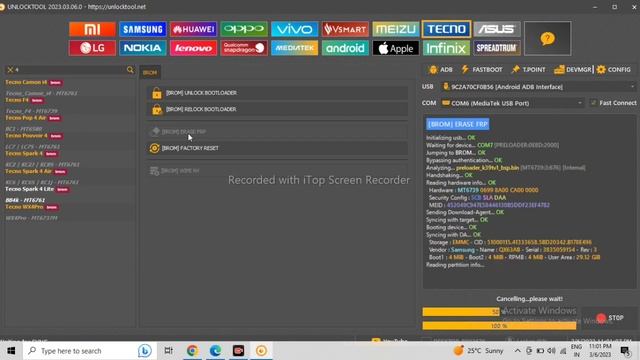This screenshot has width=640, height=360.
Task: Select the OPPO brand logo
Action: point(244,29)
